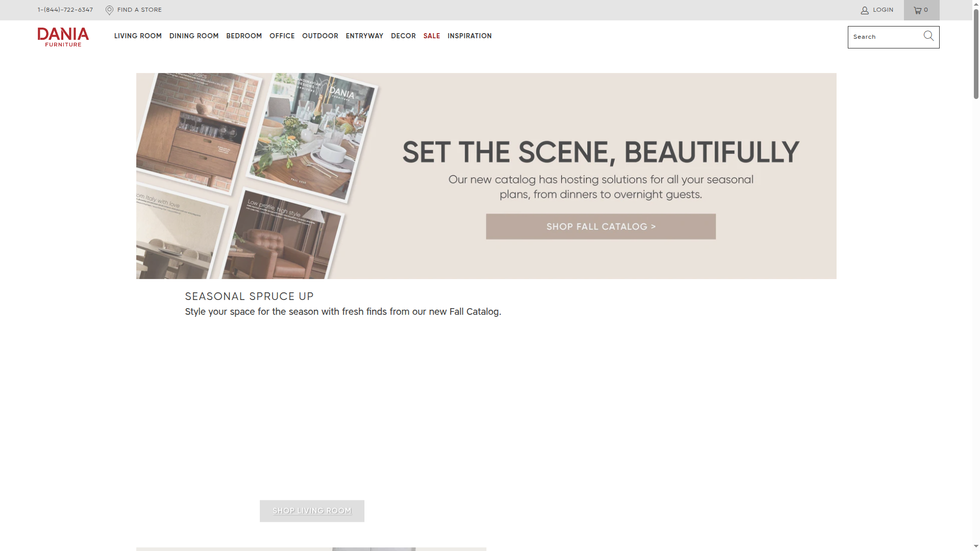Click inside the Search input field
Screen dimensions: 980x551
(x=883, y=37)
